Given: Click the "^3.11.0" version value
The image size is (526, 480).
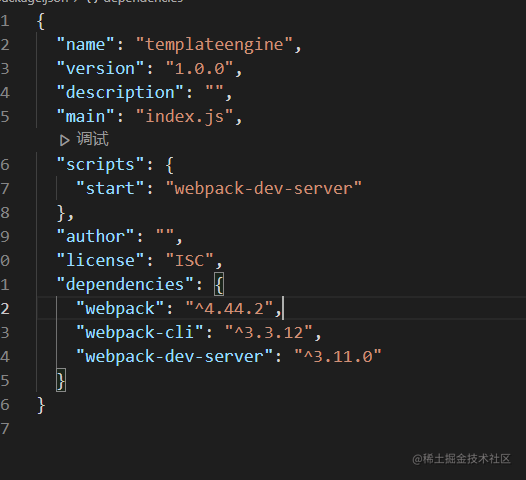Looking at the screenshot, I should click(x=338, y=357).
